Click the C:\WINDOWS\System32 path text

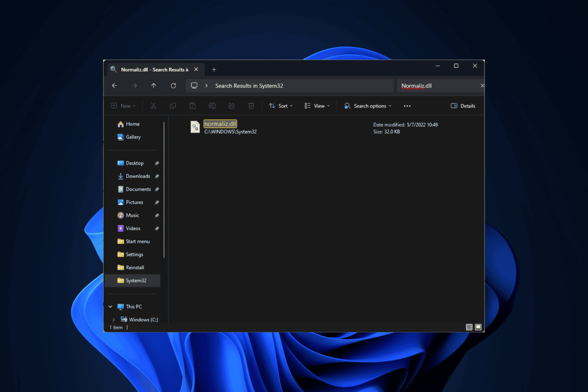click(x=230, y=132)
